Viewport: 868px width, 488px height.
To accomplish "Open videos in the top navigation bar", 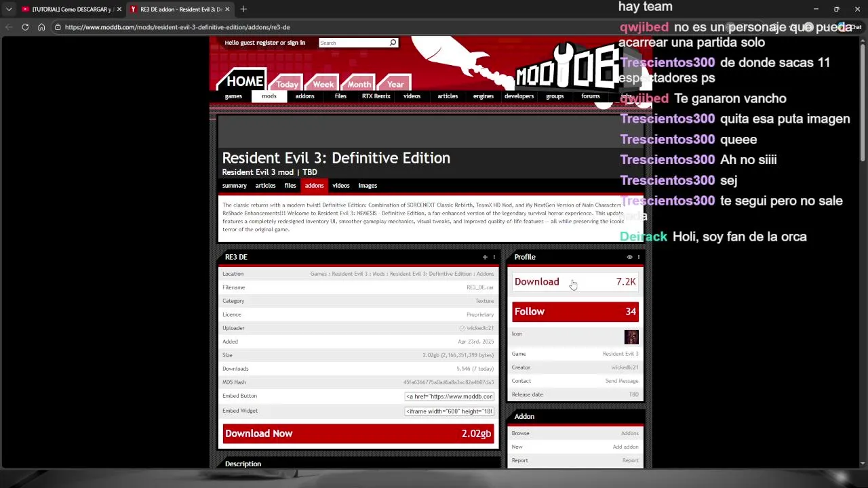I will click(x=412, y=96).
